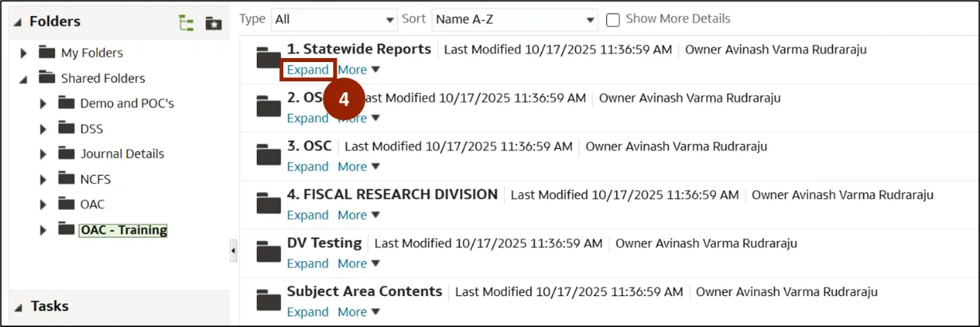Click the 3. OSC folder icon

click(269, 156)
